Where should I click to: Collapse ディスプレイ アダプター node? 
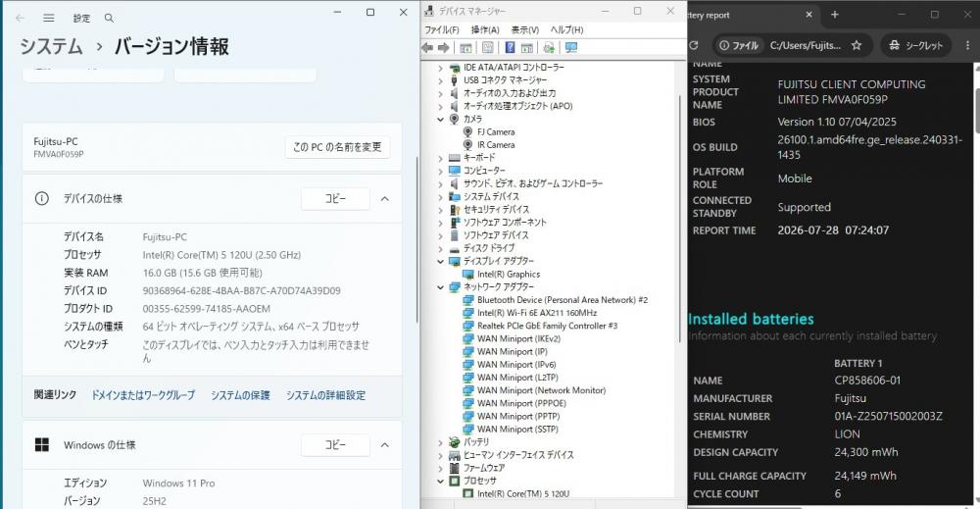pyautogui.click(x=440, y=261)
